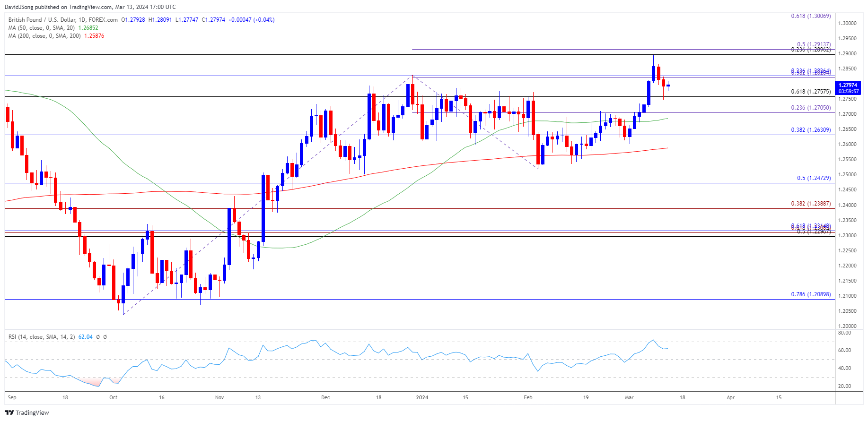The height and width of the screenshot is (421, 868).
Task: Click the open price O1.27928
Action: pos(133,20)
